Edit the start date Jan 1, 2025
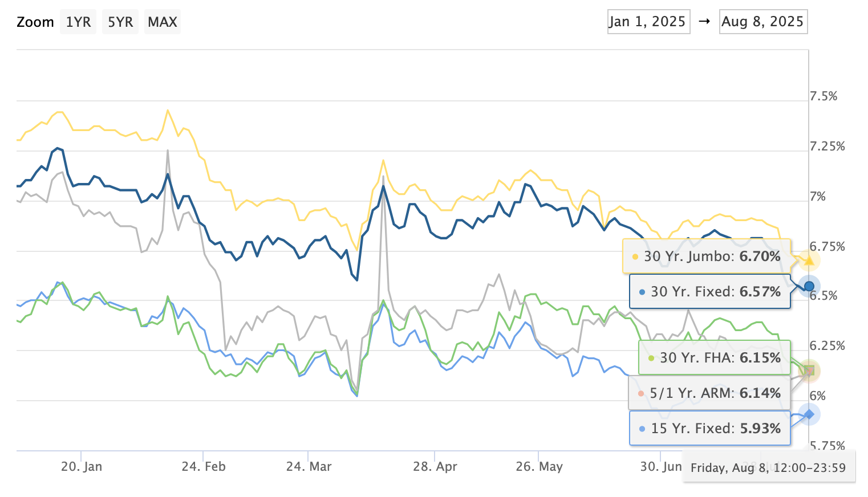The image size is (868, 497). [x=648, y=22]
